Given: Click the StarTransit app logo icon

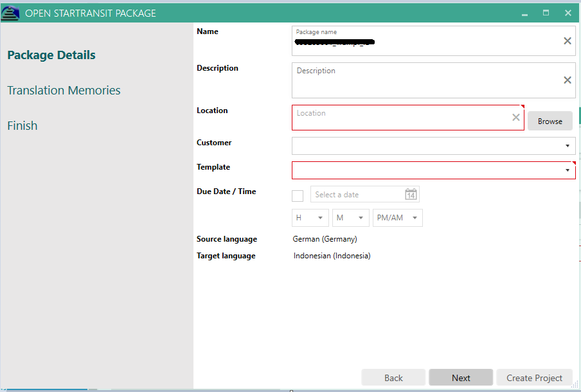Looking at the screenshot, I should (10, 13).
